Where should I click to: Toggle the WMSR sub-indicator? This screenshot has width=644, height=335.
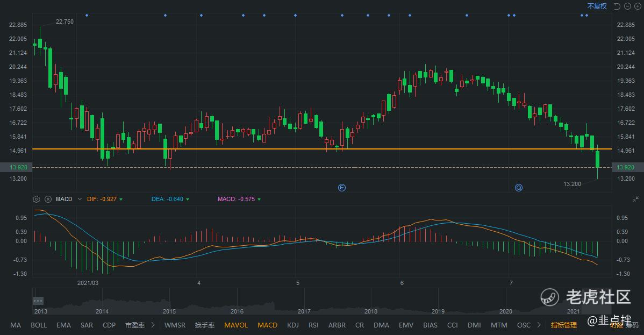[x=175, y=325]
